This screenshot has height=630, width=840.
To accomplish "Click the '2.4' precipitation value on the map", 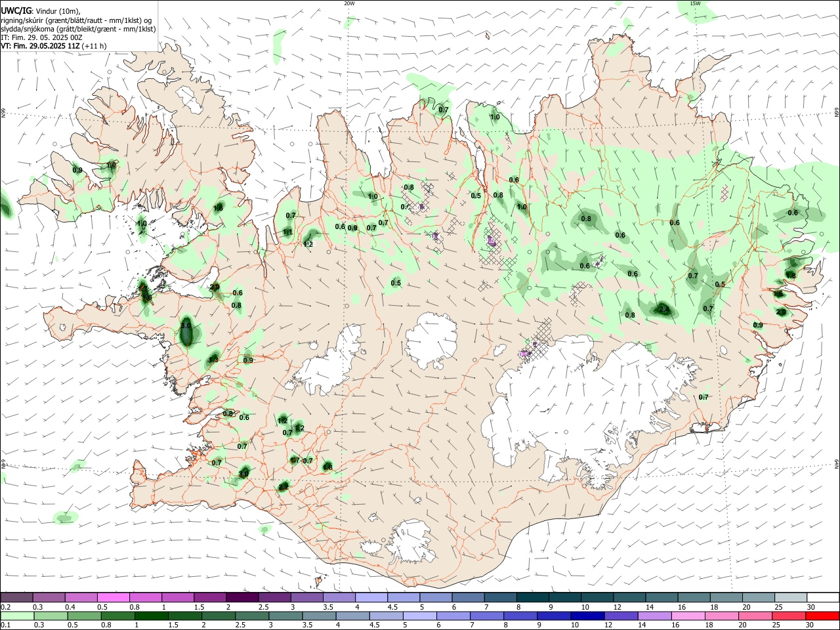I will (x=664, y=309).
